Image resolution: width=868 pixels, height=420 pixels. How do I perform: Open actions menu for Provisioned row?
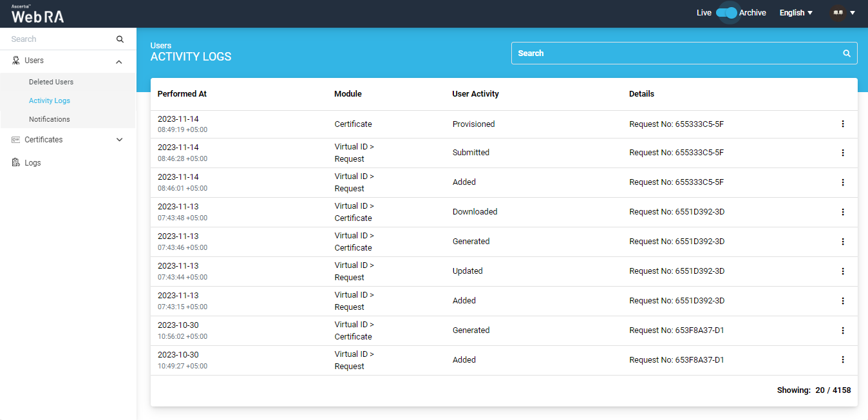[842, 124]
